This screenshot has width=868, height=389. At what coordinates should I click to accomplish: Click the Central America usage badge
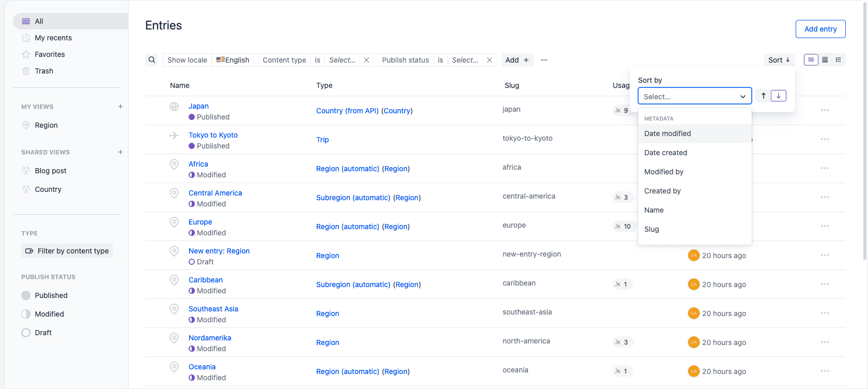tap(622, 197)
